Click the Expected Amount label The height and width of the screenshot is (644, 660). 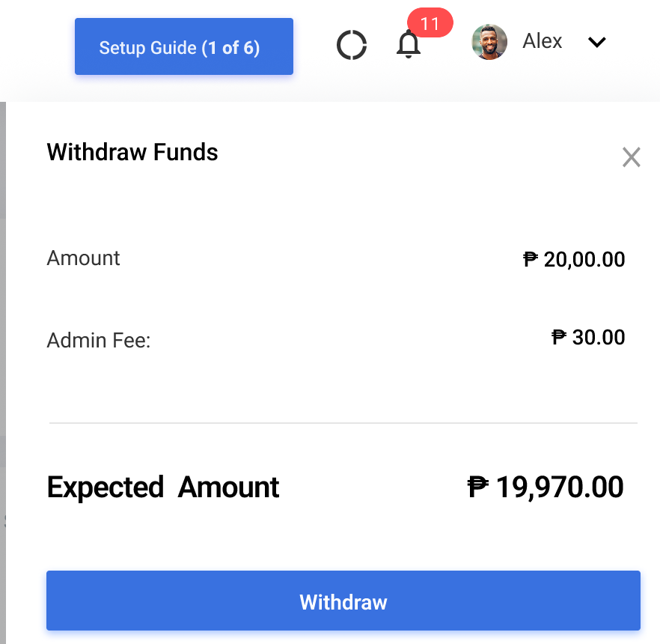pyautogui.click(x=163, y=487)
